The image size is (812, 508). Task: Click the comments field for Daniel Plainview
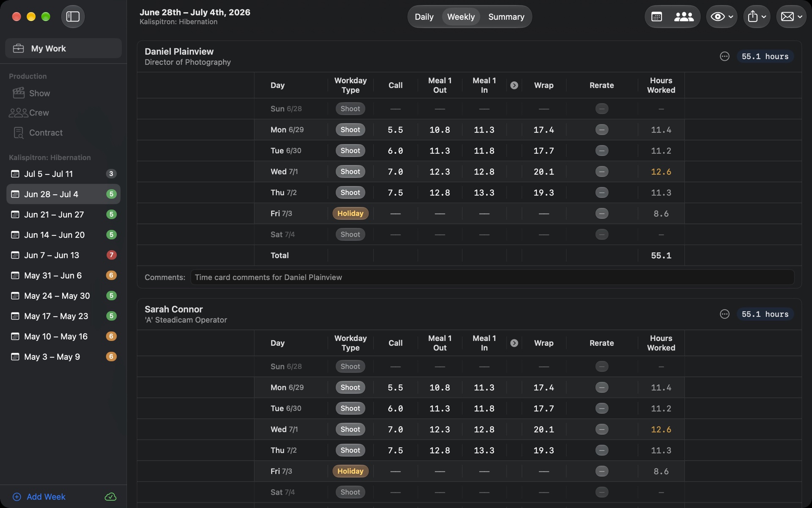(x=492, y=277)
